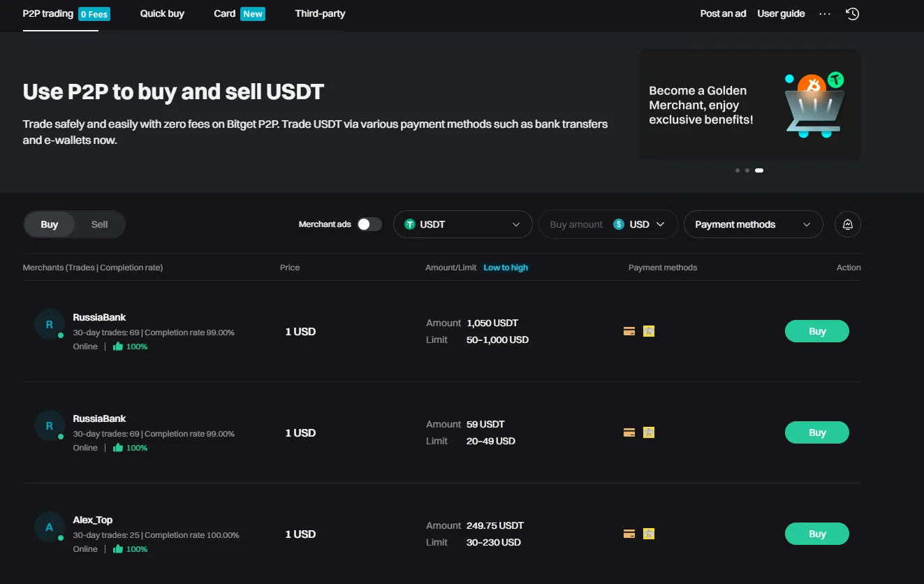
Task: Click the bank card icon in Alex_Top's row
Action: 629,534
